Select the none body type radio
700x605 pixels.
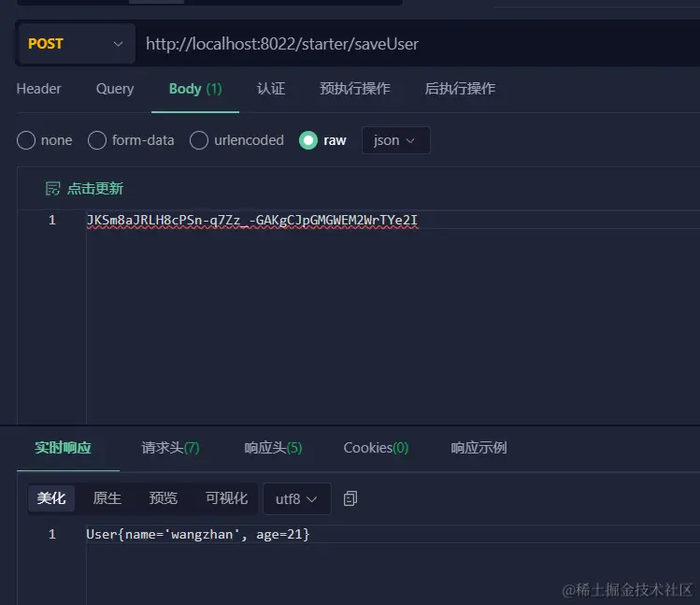[x=26, y=140]
